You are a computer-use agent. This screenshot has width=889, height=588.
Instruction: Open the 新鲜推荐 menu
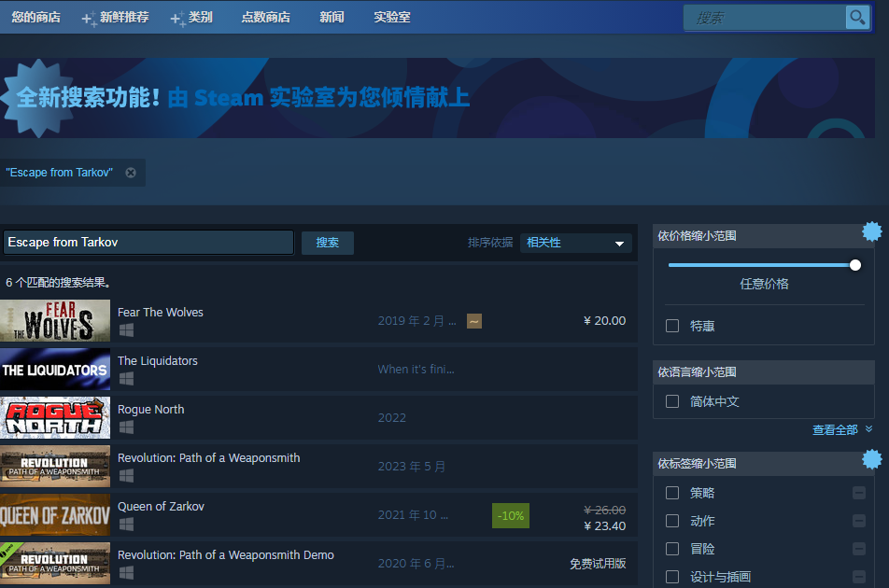[x=124, y=17]
